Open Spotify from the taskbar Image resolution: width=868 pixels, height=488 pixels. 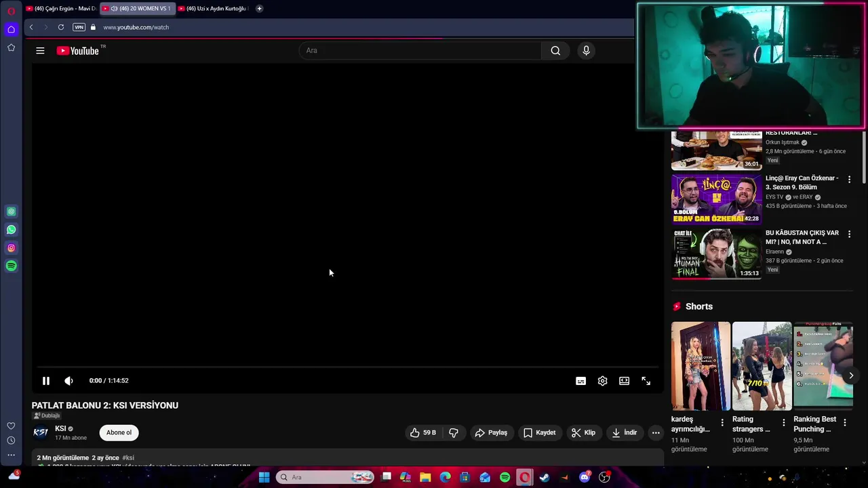coord(505,477)
